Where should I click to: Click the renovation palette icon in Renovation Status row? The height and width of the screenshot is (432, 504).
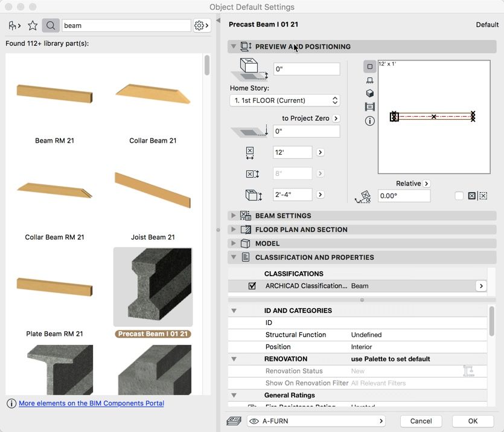pyautogui.click(x=468, y=371)
